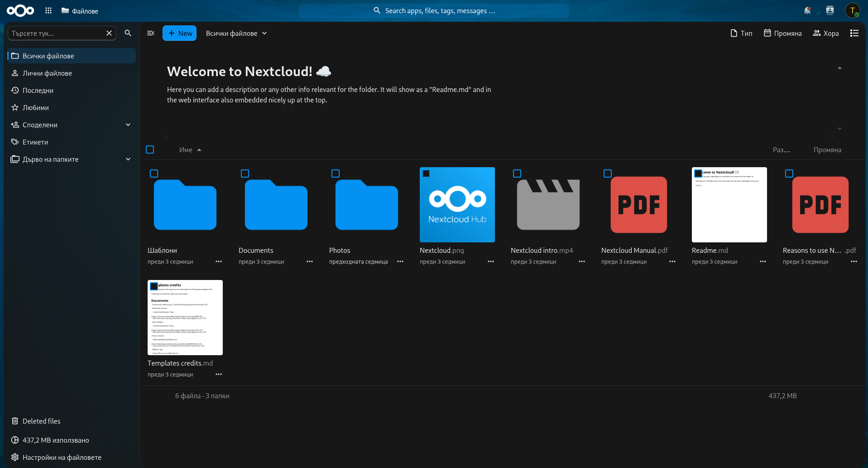Open the contacts menu icon
This screenshot has width=868, height=468.
pyautogui.click(x=830, y=10)
